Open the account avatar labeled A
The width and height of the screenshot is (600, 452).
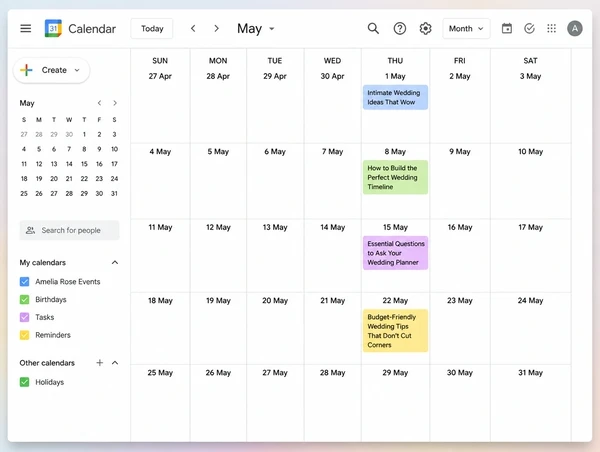pyautogui.click(x=575, y=28)
